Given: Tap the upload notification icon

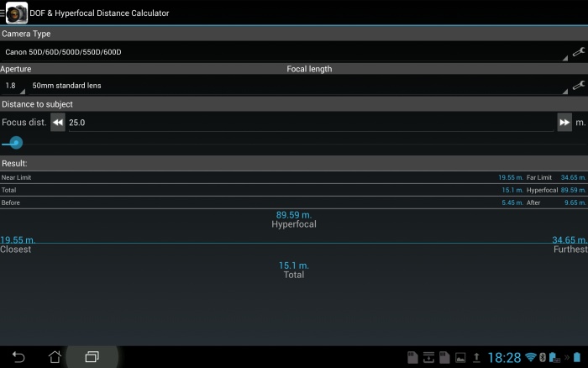Looking at the screenshot, I should (476, 358).
